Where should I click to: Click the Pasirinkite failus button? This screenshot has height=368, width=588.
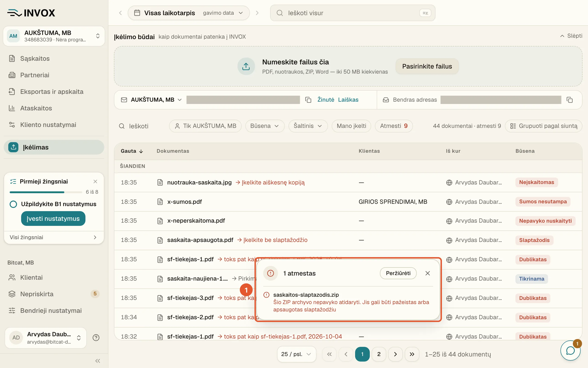click(427, 66)
